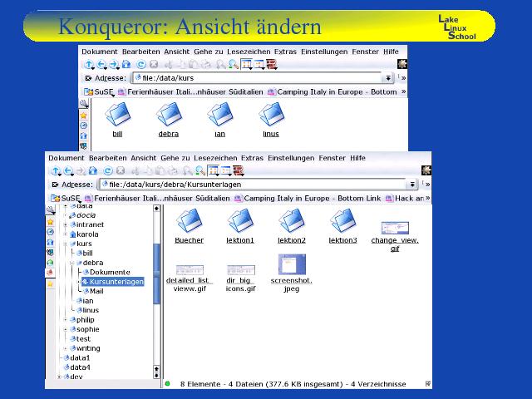Viewport: 532px width, 399px height.
Task: Open Dokument menu in front window
Action: [66, 158]
